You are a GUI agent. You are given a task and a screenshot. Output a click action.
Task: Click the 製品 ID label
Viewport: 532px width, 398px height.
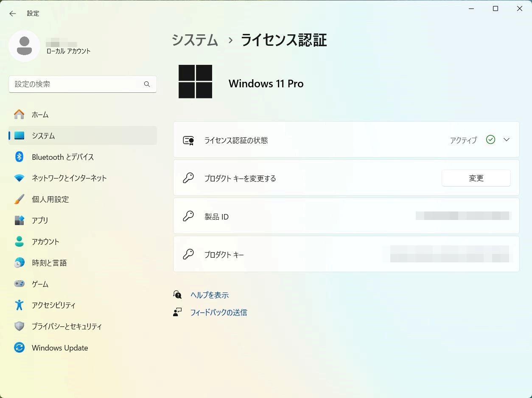click(216, 217)
